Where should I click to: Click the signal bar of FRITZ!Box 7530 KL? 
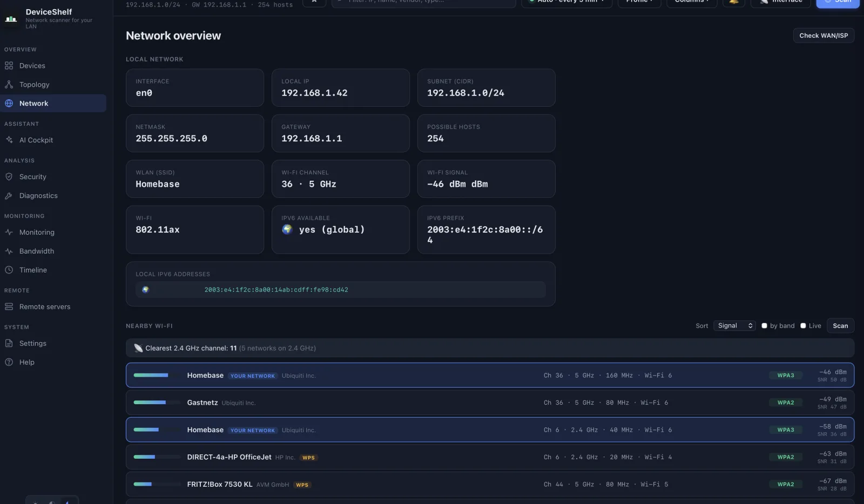click(x=157, y=484)
